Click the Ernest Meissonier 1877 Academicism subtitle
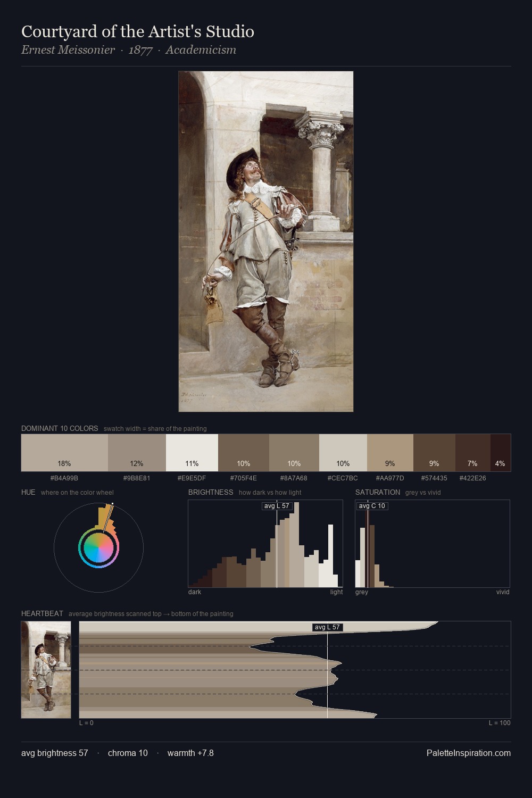Screen dimensions: 532x798 click(x=129, y=50)
